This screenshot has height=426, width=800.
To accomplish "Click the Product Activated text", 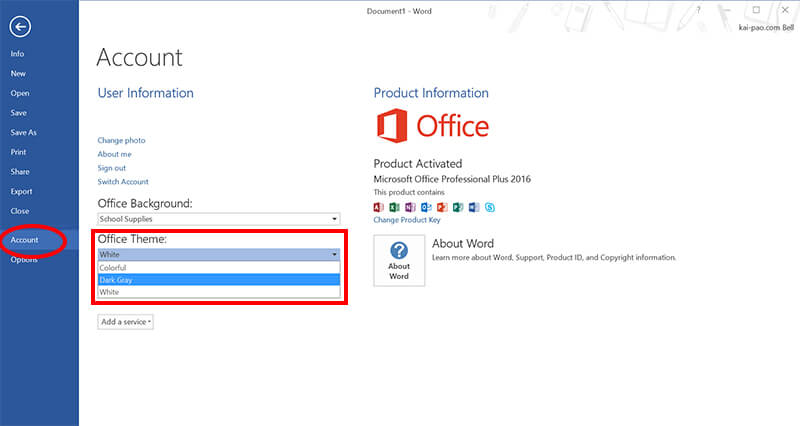I will click(418, 164).
